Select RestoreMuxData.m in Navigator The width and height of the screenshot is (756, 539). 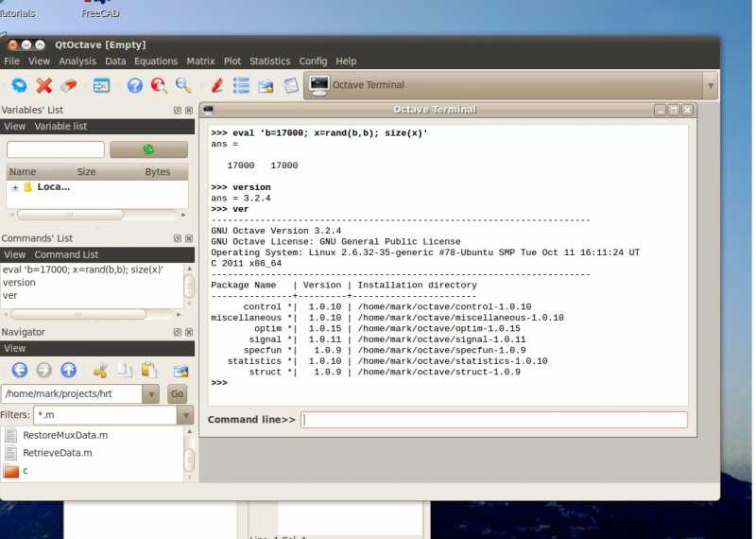(x=65, y=435)
